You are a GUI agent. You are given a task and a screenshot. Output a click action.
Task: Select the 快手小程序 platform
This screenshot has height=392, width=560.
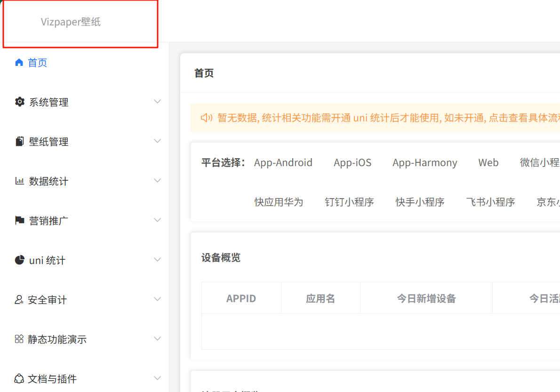click(420, 202)
